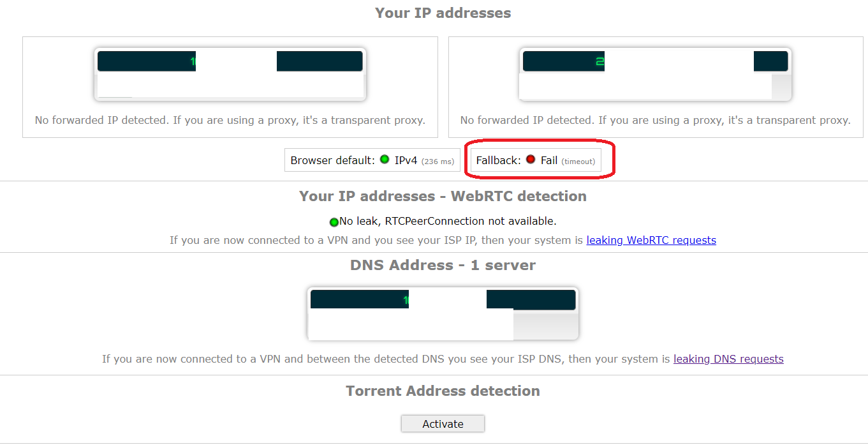Click the green IPv4 status indicator
Image resolution: width=868 pixels, height=445 pixels.
(x=385, y=160)
